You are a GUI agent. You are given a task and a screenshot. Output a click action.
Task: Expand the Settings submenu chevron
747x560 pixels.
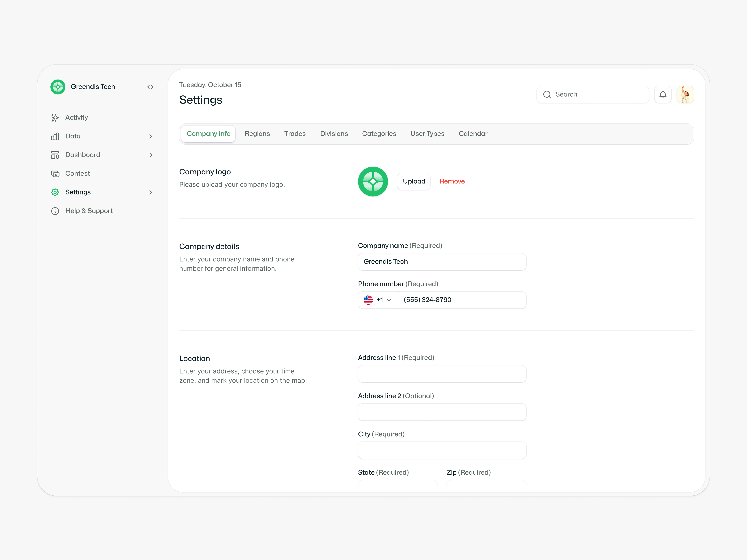(x=151, y=192)
